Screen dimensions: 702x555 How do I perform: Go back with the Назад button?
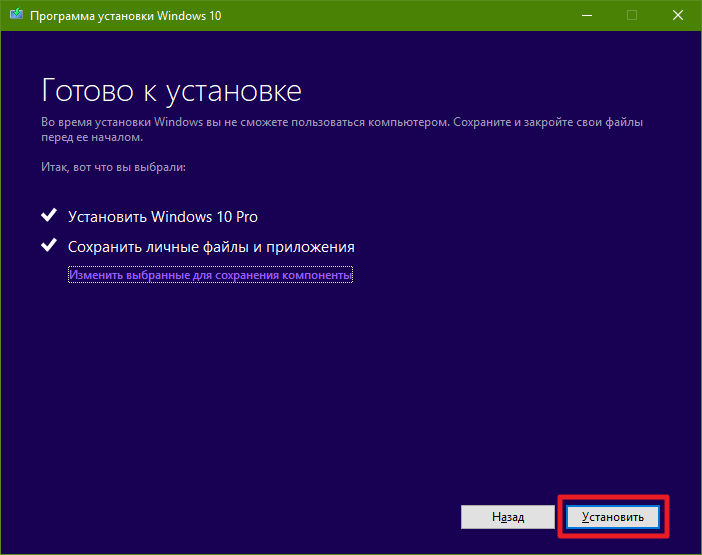point(508,517)
